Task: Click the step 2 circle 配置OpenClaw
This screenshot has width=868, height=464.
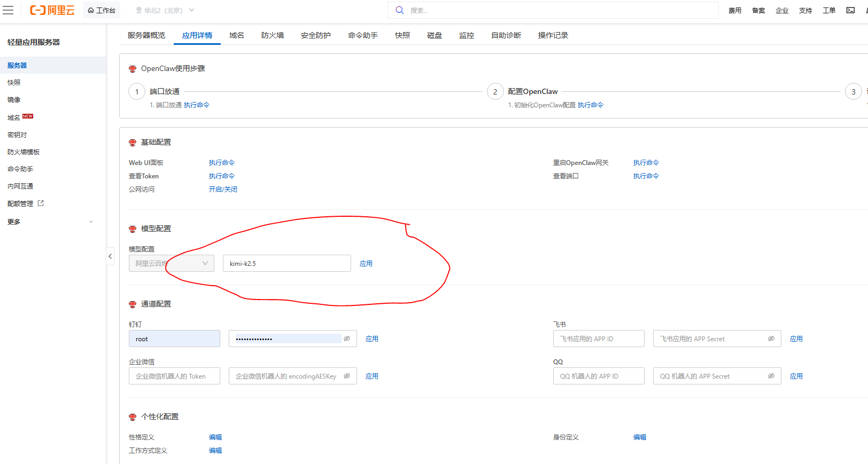Action: [x=495, y=92]
